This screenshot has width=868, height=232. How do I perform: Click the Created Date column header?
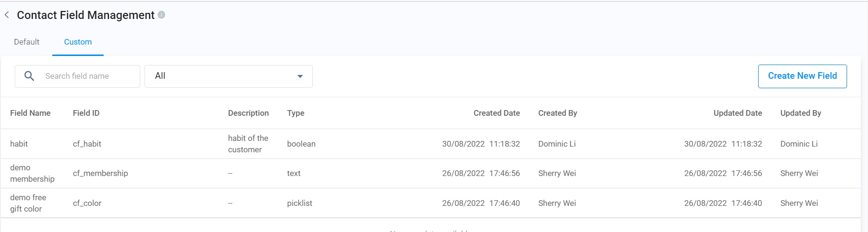click(496, 113)
